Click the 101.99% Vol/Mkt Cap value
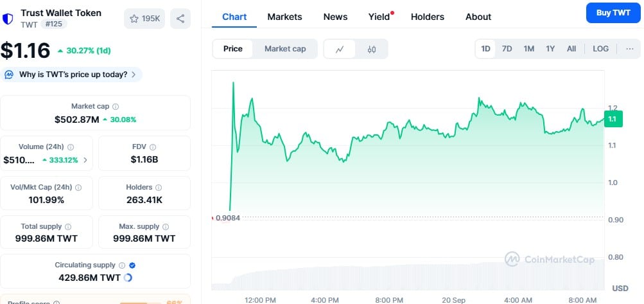 46,201
